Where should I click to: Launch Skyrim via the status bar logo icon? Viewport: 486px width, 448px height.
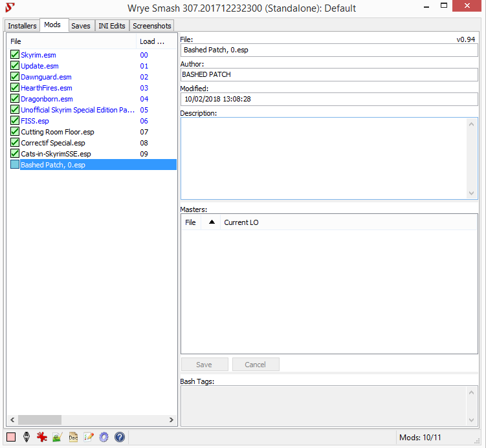(27, 437)
